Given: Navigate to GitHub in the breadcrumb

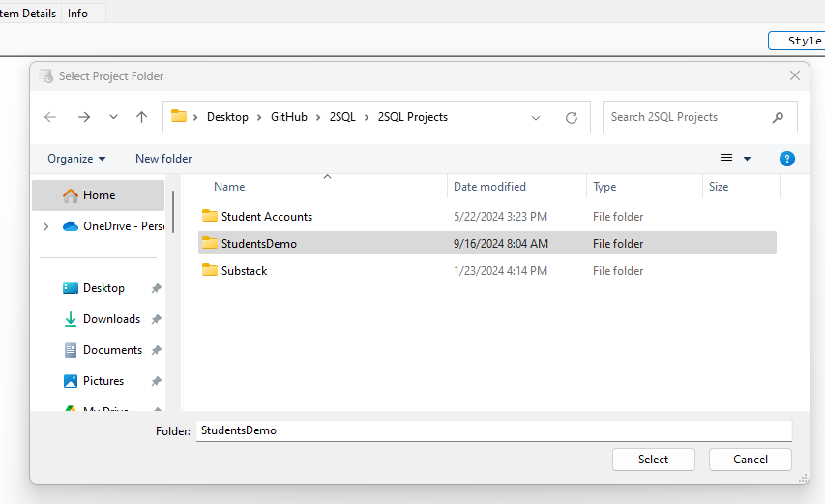Looking at the screenshot, I should [x=289, y=117].
